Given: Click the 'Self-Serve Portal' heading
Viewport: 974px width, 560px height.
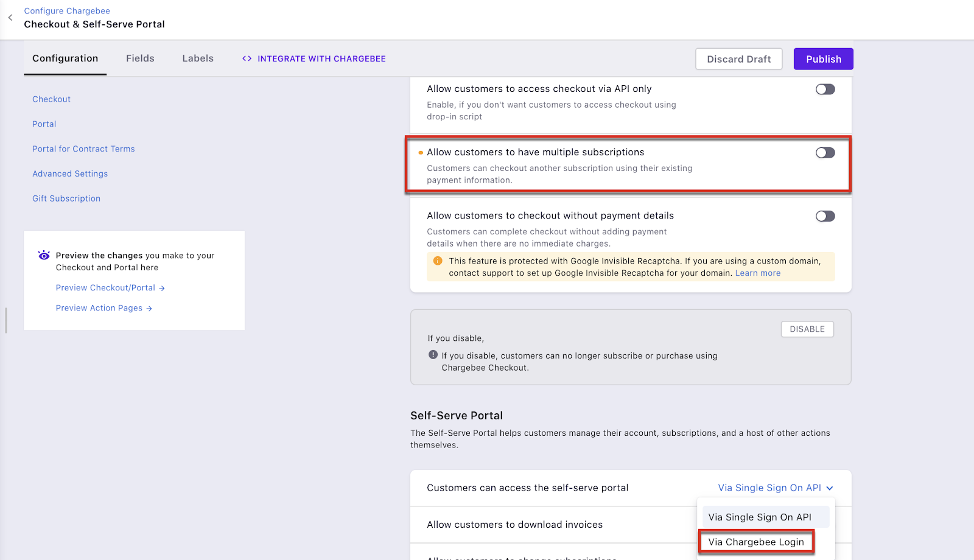Looking at the screenshot, I should (x=457, y=416).
